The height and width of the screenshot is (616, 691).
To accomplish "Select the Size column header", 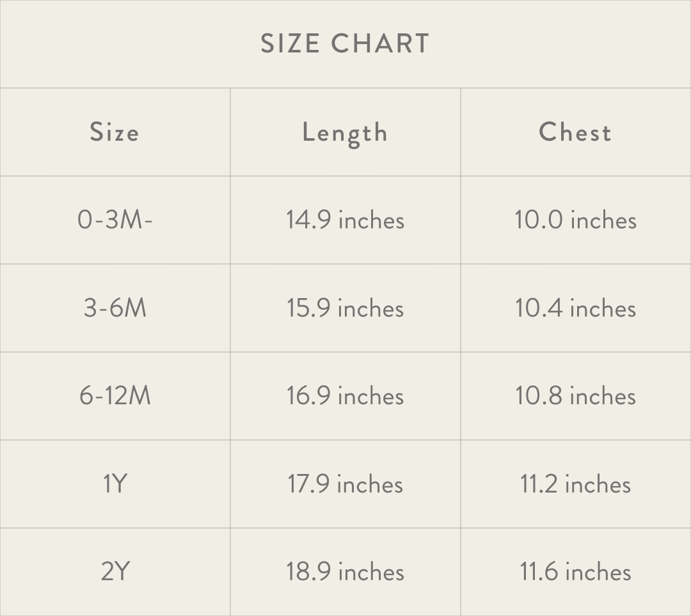I will pos(115,132).
